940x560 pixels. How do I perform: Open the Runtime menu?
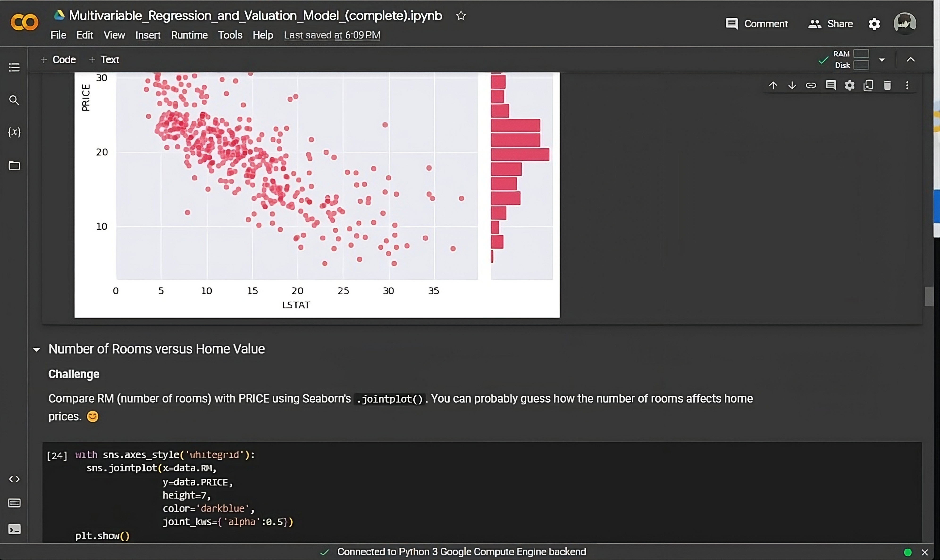(189, 35)
